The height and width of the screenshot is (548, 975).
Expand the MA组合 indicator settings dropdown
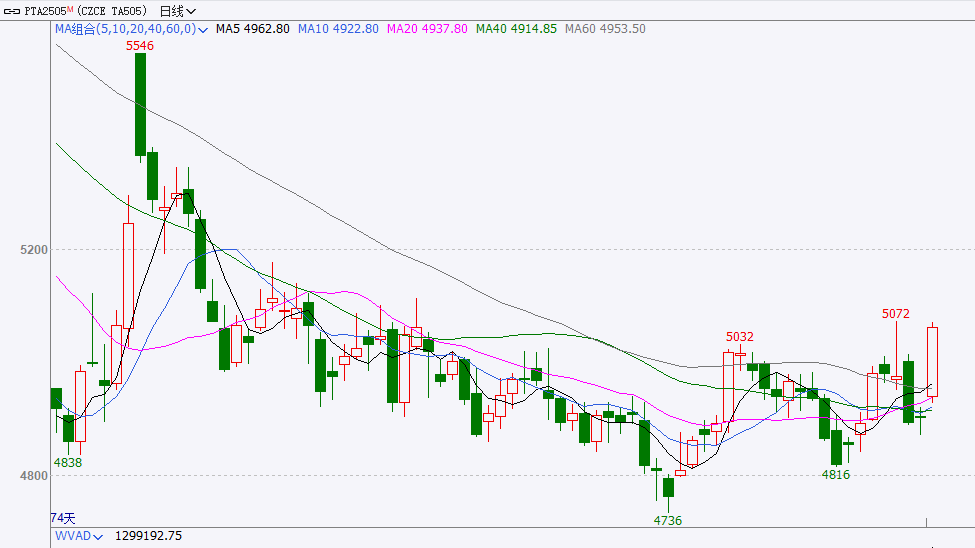click(203, 30)
